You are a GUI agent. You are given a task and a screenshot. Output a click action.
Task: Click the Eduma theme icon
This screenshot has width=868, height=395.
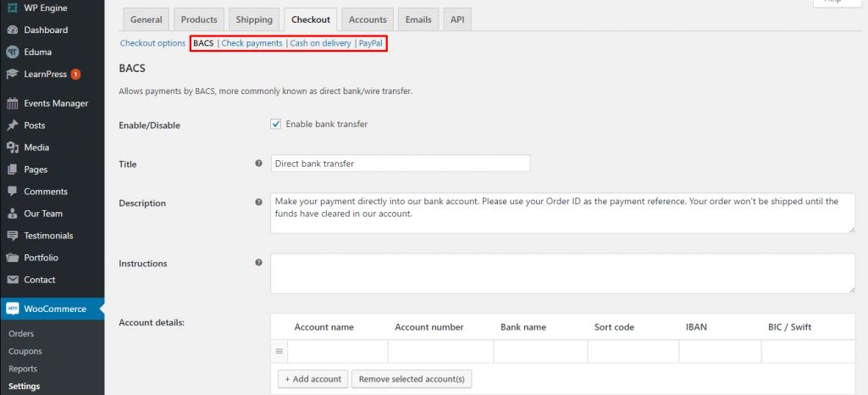click(12, 52)
